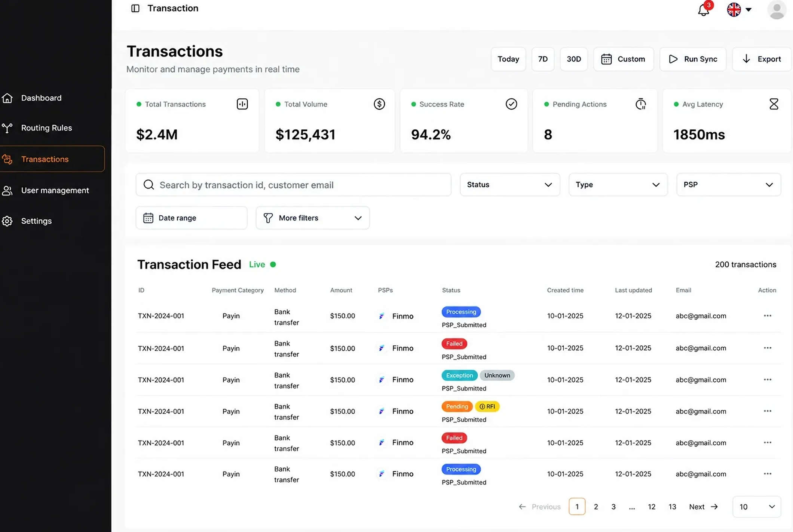The image size is (793, 532).
Task: Click the Last updated column header
Action: [633, 290]
